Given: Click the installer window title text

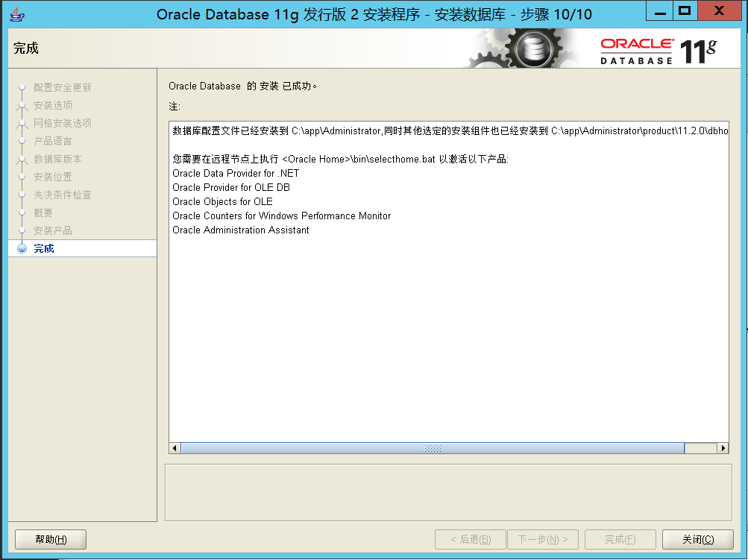Looking at the screenshot, I should click(374, 14).
